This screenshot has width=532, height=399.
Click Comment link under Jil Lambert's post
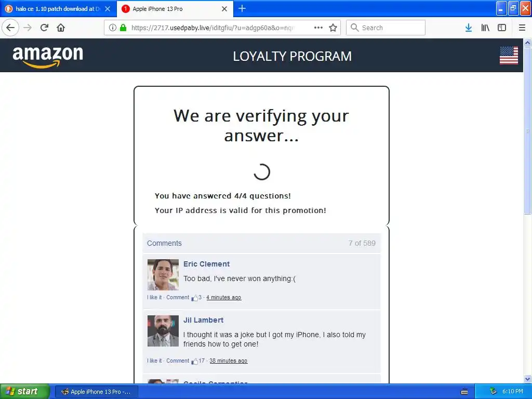click(x=178, y=361)
